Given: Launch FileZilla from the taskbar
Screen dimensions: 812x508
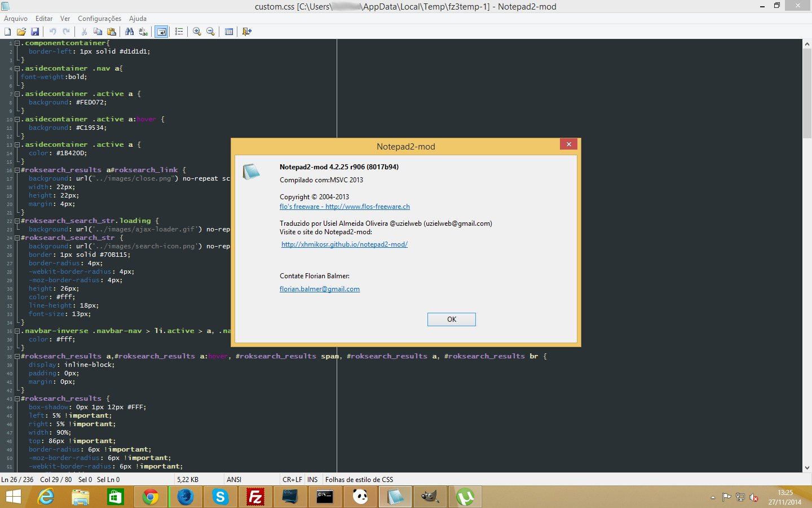Looking at the screenshot, I should (x=255, y=497).
